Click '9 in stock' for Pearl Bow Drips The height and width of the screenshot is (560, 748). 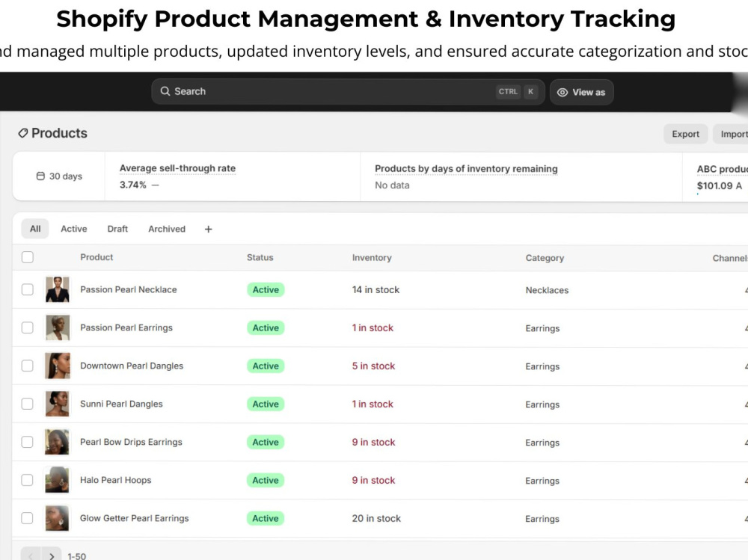pyautogui.click(x=373, y=442)
